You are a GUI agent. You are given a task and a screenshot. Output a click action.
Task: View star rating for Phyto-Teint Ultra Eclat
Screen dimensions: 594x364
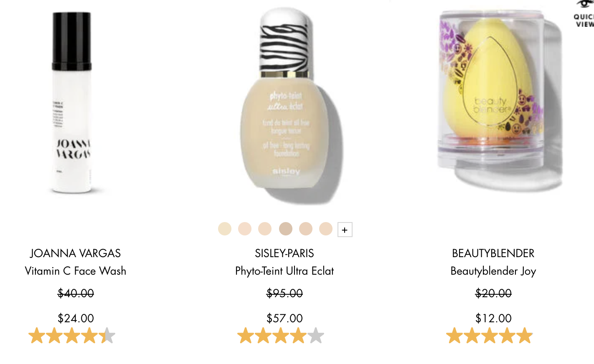(x=281, y=336)
